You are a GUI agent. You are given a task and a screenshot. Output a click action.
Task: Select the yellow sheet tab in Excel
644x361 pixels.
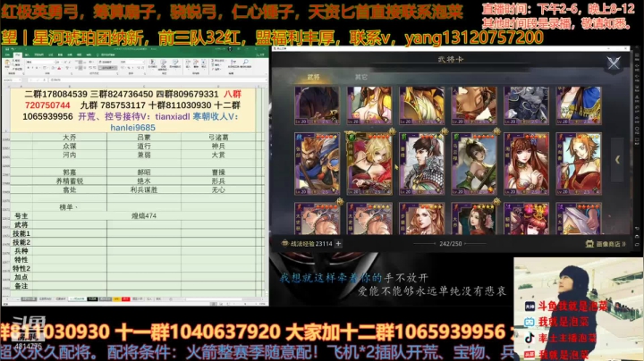pos(116,299)
